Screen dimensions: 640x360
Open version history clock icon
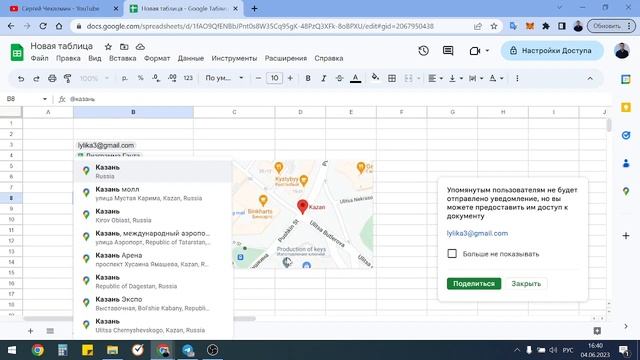[423, 51]
